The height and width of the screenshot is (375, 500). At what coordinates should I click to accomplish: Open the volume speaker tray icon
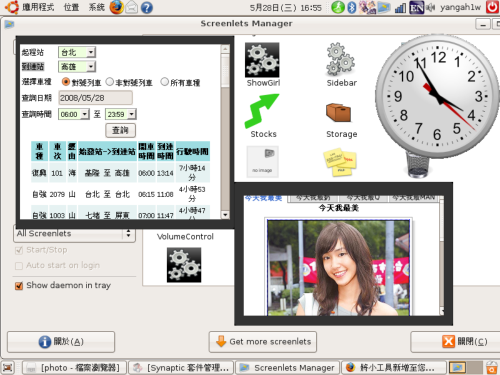430,7
